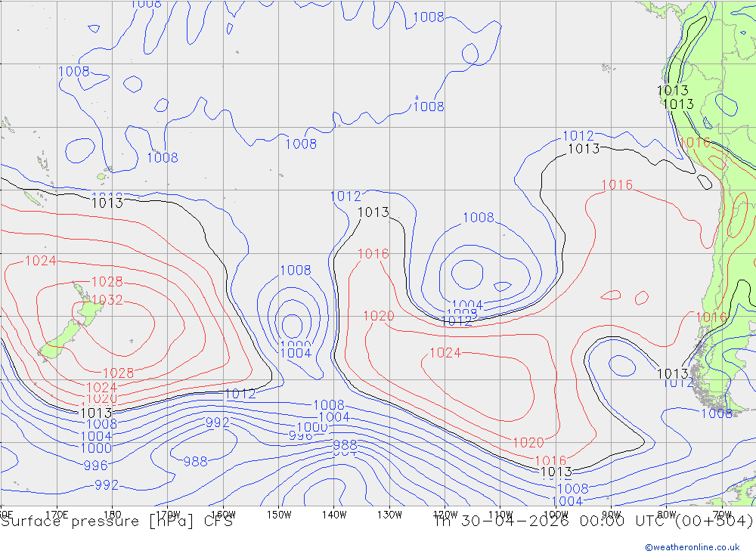Click the 90W longitude label

pyautogui.click(x=612, y=515)
